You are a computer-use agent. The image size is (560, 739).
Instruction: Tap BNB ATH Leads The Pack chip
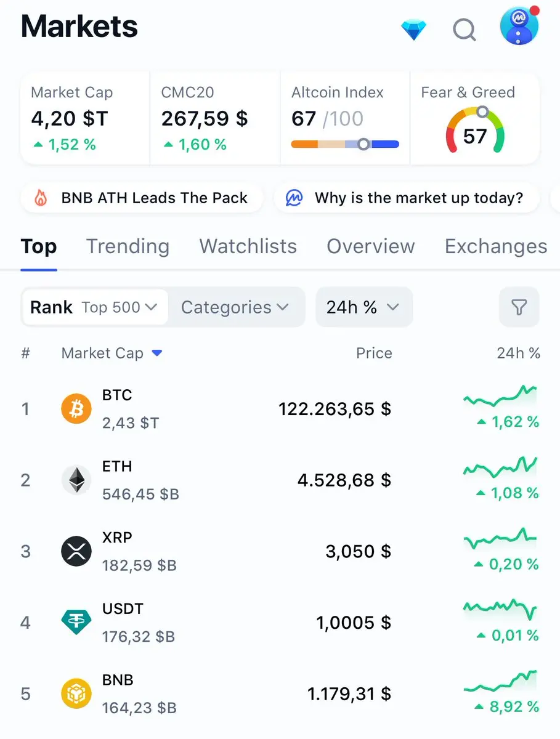(x=142, y=198)
